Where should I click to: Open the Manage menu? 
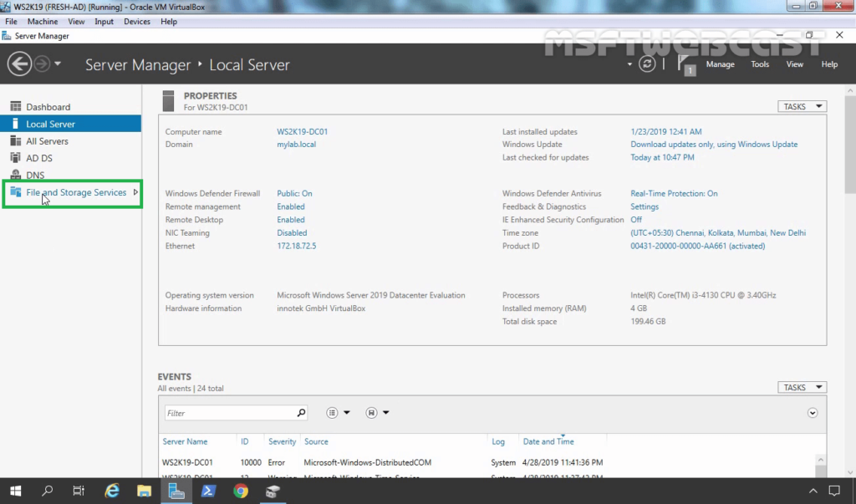pyautogui.click(x=720, y=64)
